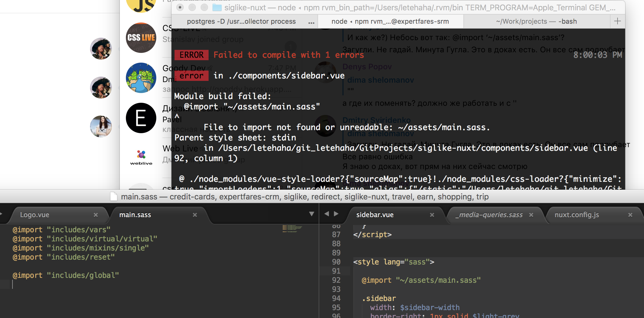The width and height of the screenshot is (644, 318).
Task: Close the sidebar.vue tab
Action: 432,215
